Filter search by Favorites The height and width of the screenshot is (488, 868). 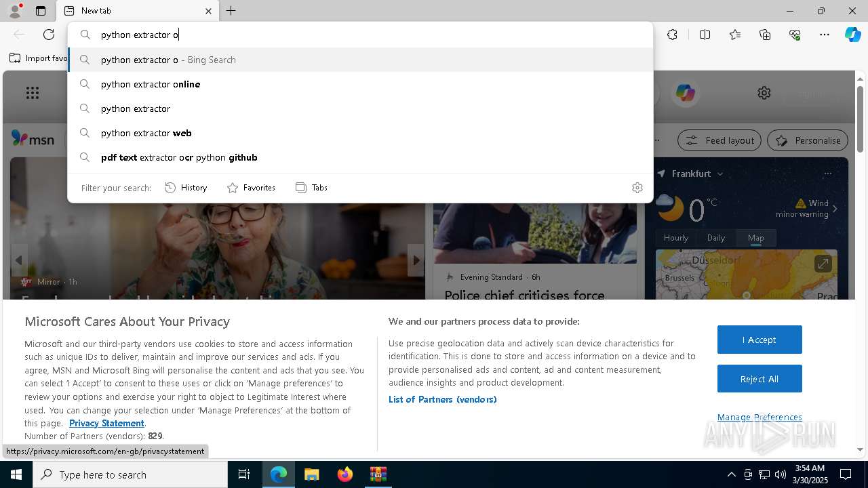point(251,188)
